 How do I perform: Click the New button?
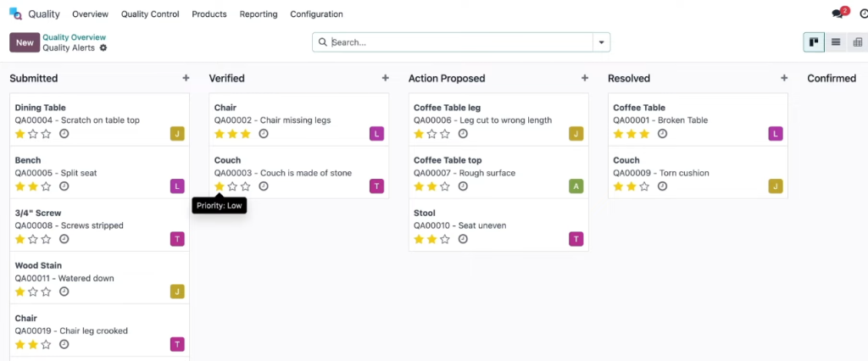(x=25, y=42)
